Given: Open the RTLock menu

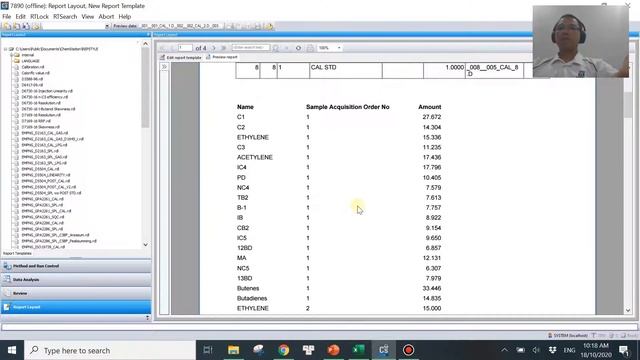Looking at the screenshot, I should tap(39, 17).
